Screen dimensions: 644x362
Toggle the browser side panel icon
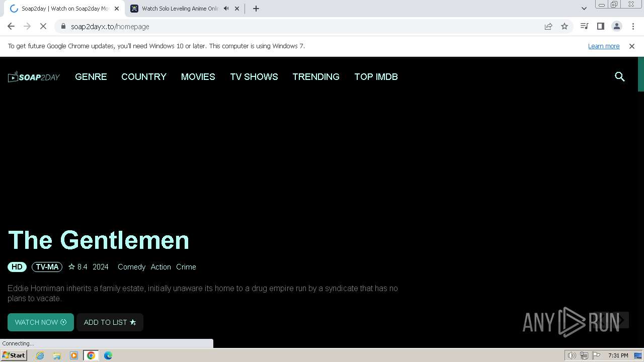pos(600,26)
